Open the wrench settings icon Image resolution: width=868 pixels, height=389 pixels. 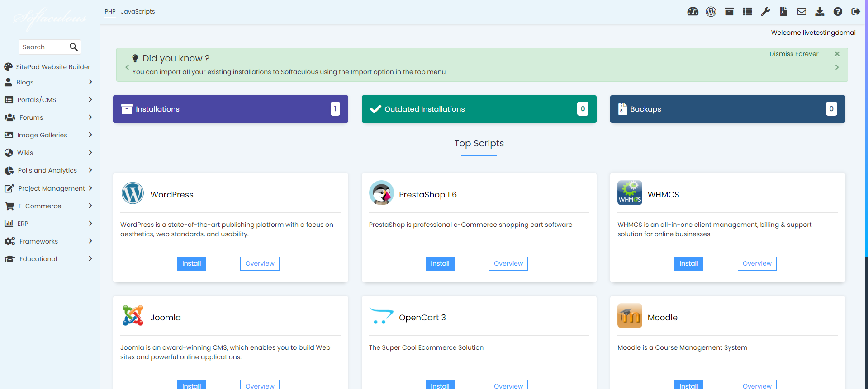pyautogui.click(x=765, y=12)
